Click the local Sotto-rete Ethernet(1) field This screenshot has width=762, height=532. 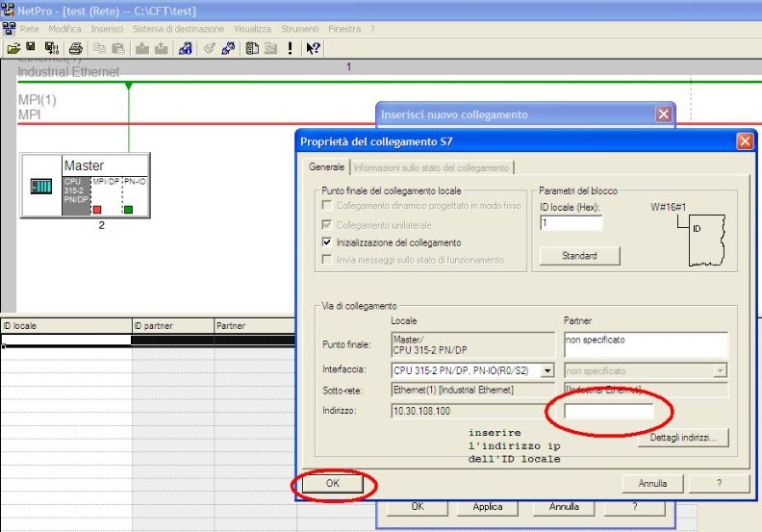coord(472,391)
